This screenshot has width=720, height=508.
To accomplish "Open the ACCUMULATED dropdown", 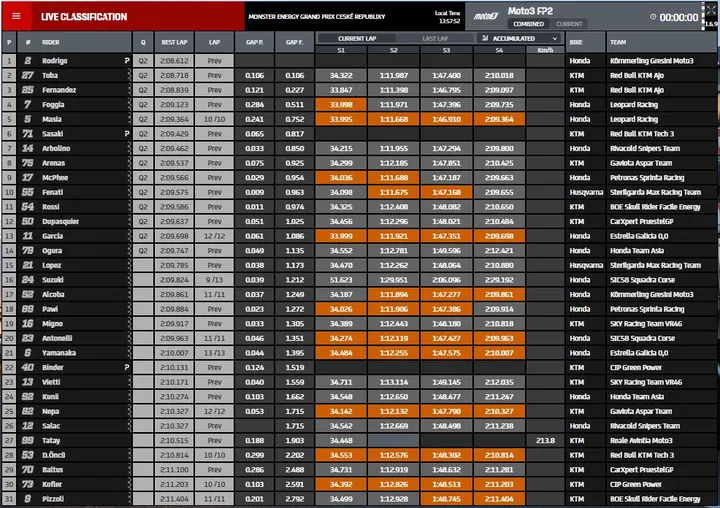I will 519,39.
